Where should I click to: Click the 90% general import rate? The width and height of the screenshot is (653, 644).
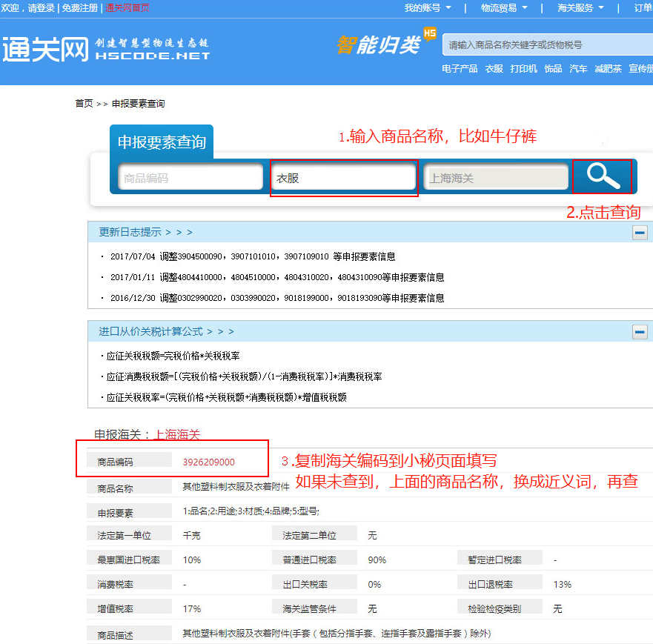(x=377, y=560)
